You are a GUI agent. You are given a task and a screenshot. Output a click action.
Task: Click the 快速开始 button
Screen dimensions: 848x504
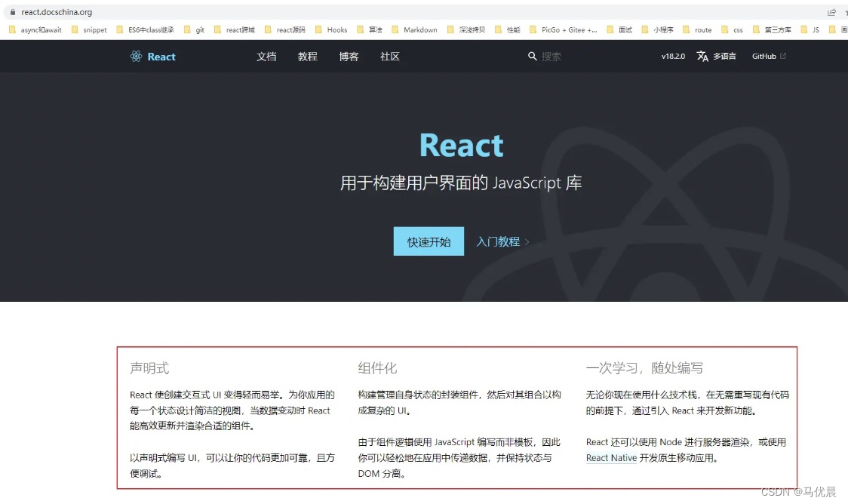click(429, 241)
